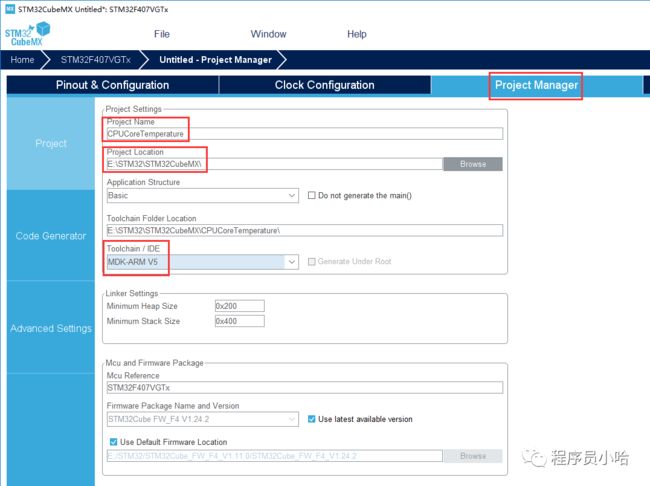Open the Help menu
The height and width of the screenshot is (486, 650).
point(357,34)
